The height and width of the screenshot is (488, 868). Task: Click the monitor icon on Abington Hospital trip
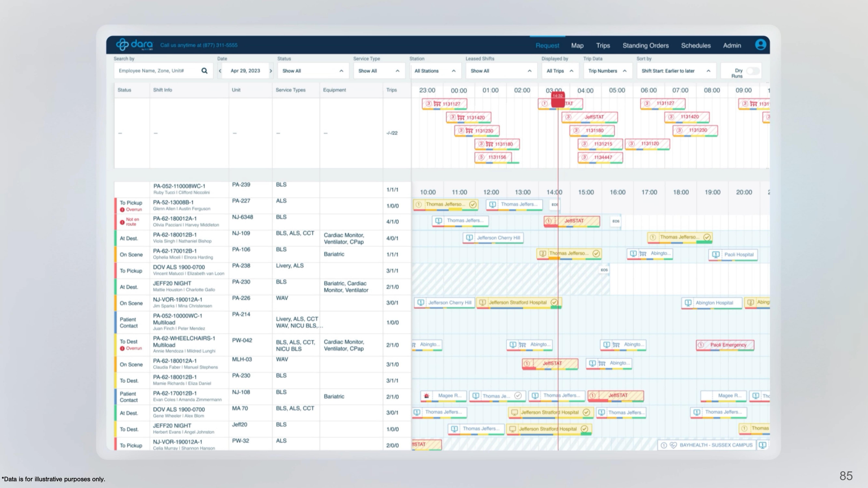[x=688, y=303]
